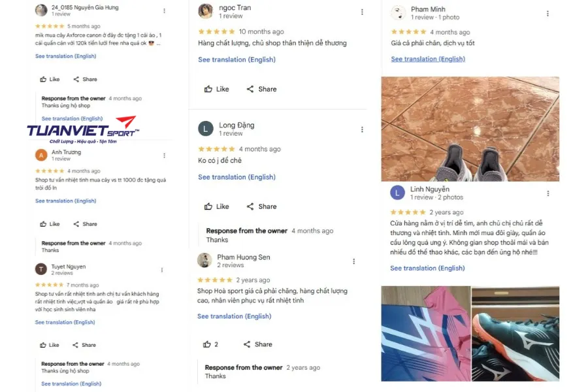Screen dimensions: 588x392
Task: See translation of Pham Minh's review
Action: [428, 59]
